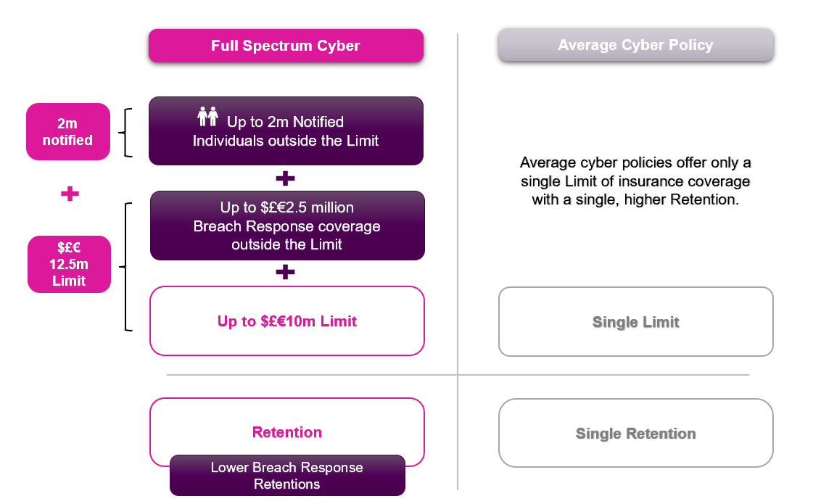Click the purple plus below notified individuals box
Screen dimensions: 821x504
(x=285, y=178)
